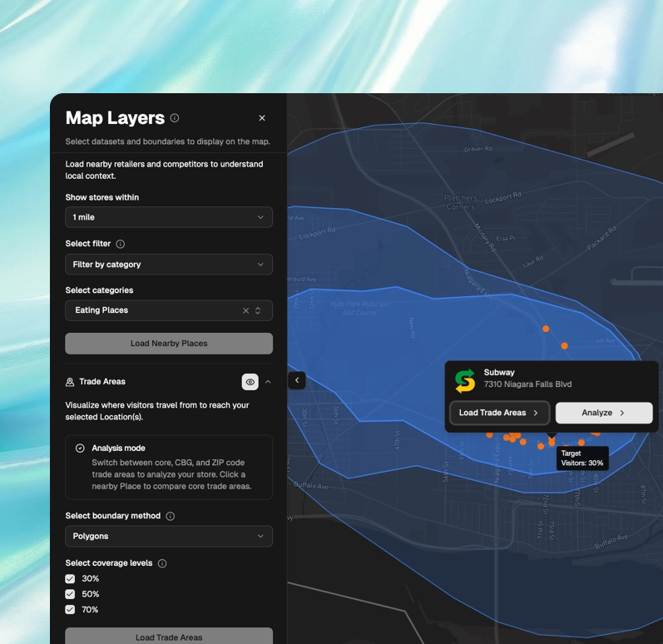Uncheck the 70% coverage level checkbox

(70, 610)
